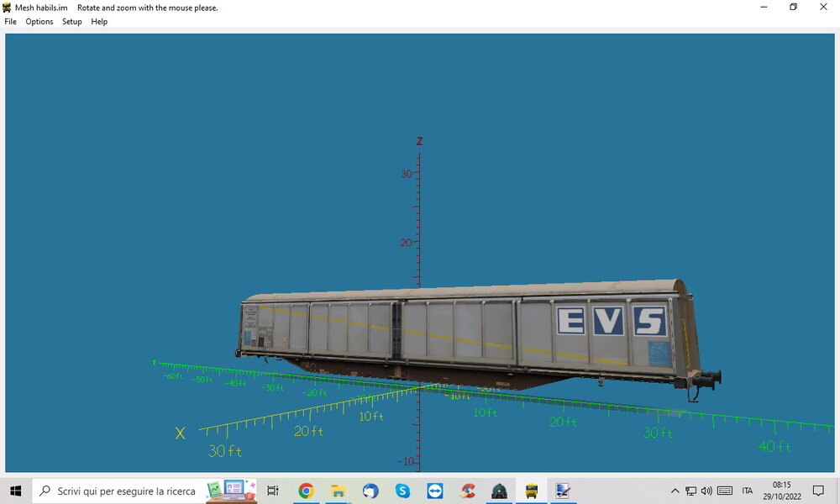The width and height of the screenshot is (840, 504).
Task: Click the Mesh habils.im app icon in title bar
Action: [7, 8]
